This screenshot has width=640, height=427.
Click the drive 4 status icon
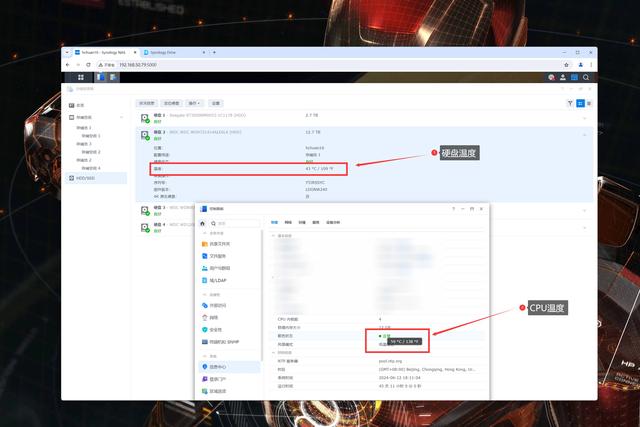(145, 228)
